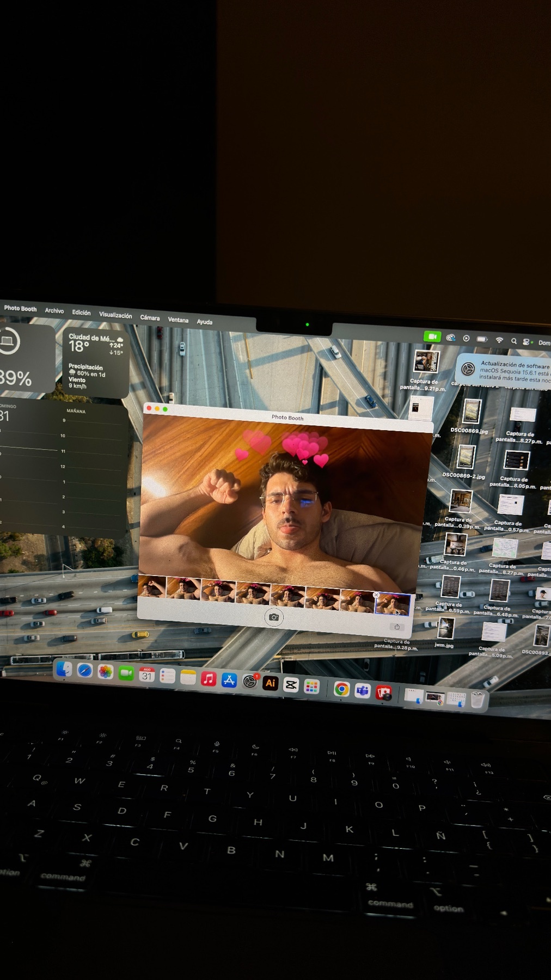Take a photo with the camera shutter button
The image size is (551, 980).
tap(274, 617)
